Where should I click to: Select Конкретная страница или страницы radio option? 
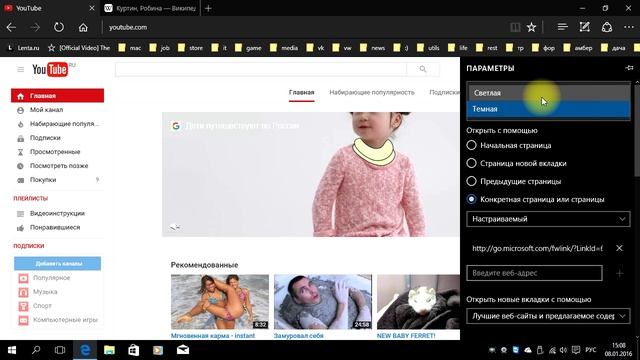(536, 199)
